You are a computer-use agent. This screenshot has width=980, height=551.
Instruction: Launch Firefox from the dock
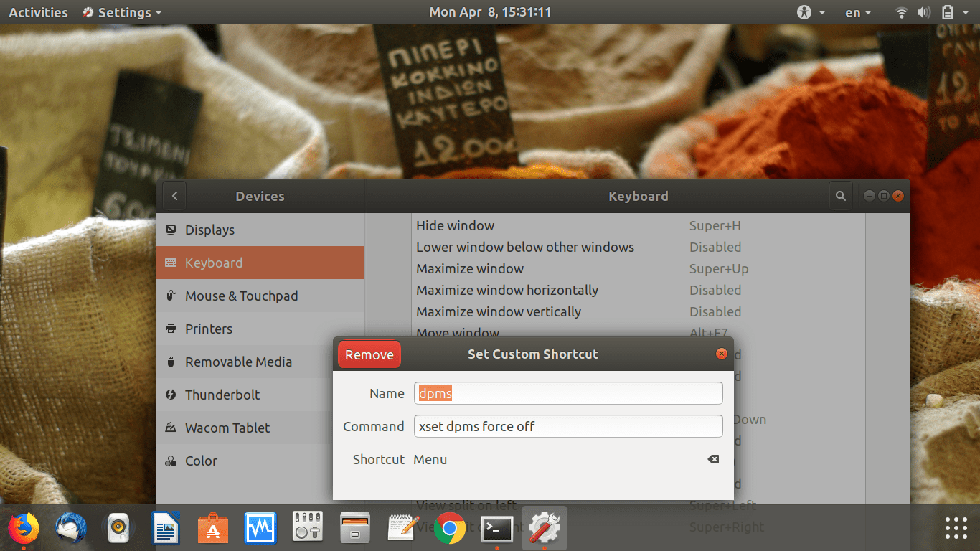point(24,529)
